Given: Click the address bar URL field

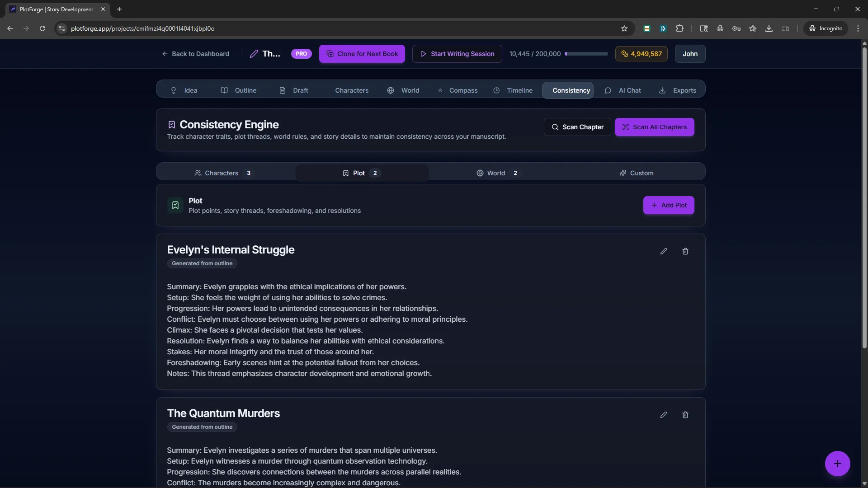Looking at the screenshot, I should [x=344, y=28].
